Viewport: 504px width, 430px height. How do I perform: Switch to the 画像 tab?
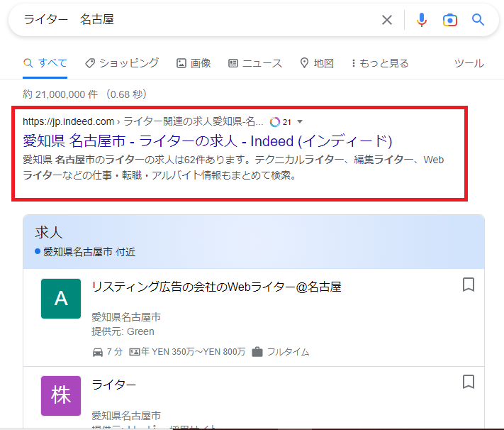tap(194, 63)
